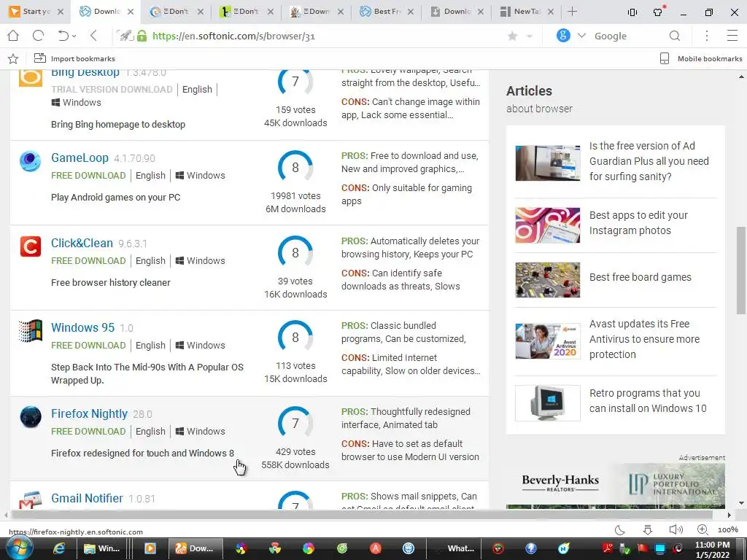
Task: Click the undo closed tab arrow icon
Action: tap(63, 36)
